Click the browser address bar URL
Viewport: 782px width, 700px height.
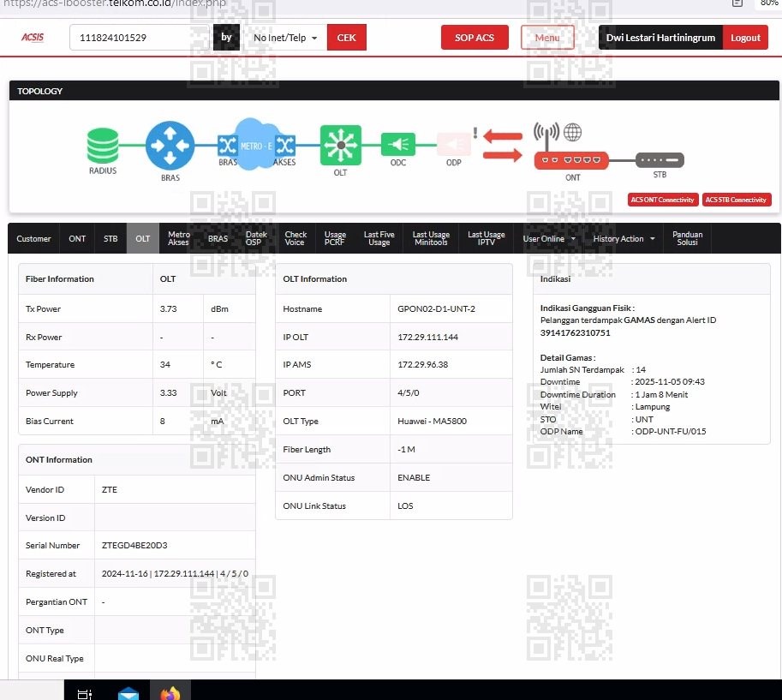pos(115,4)
